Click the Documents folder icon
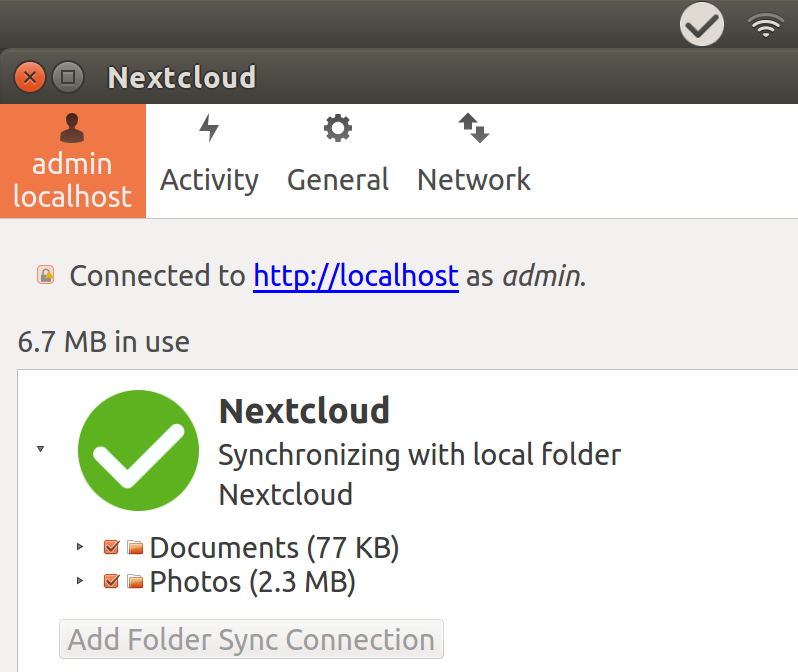This screenshot has width=798, height=672. point(136,548)
